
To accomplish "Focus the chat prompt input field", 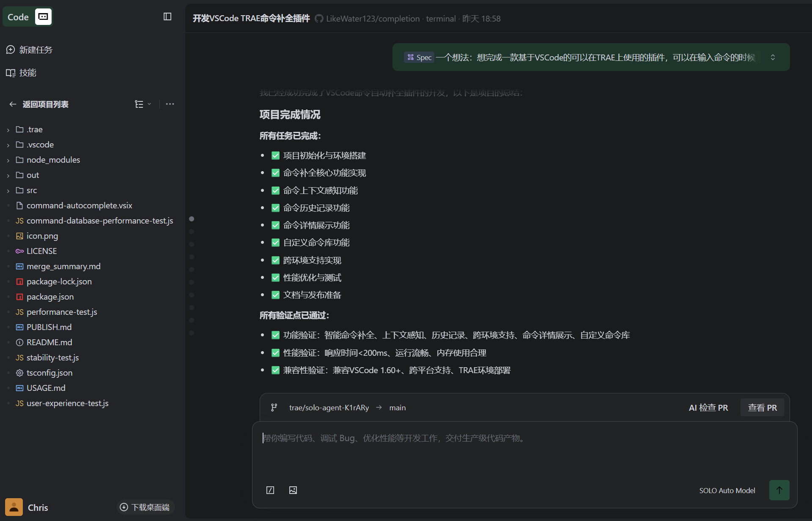I will coord(524,452).
